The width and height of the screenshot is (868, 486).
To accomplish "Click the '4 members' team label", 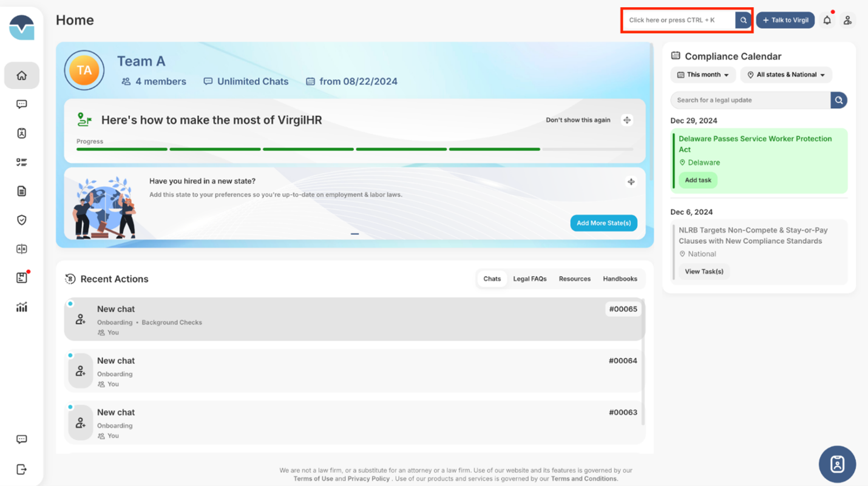I will tap(154, 81).
